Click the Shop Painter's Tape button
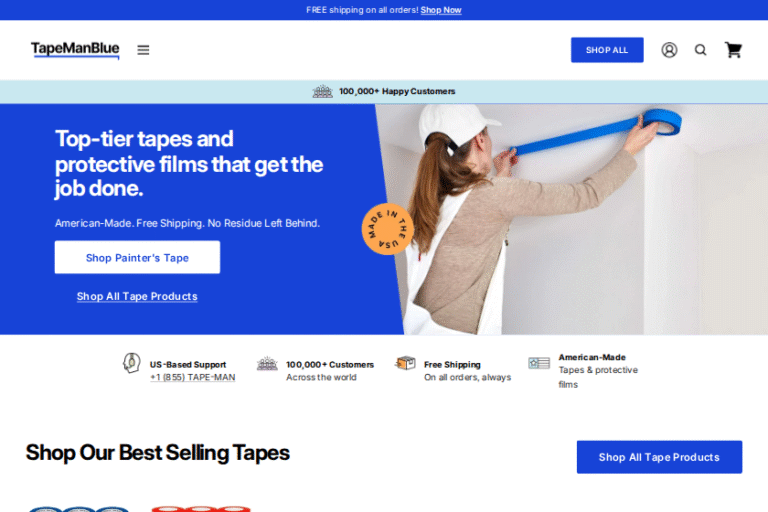 click(x=137, y=257)
